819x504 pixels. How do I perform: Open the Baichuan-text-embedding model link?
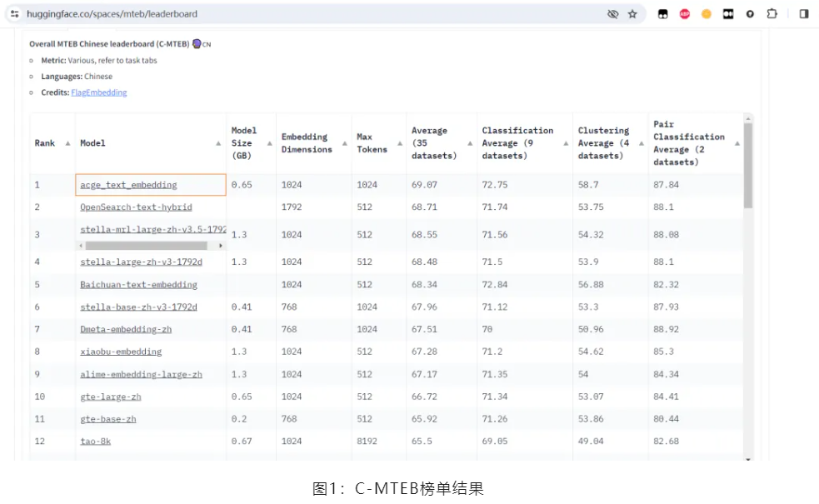pyautogui.click(x=138, y=285)
